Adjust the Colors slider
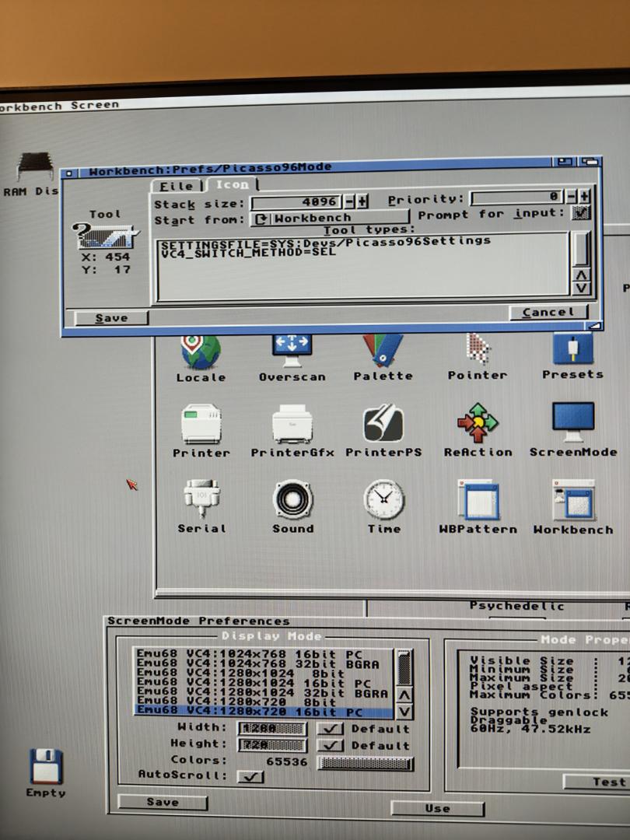The width and height of the screenshot is (630, 840). tap(366, 764)
